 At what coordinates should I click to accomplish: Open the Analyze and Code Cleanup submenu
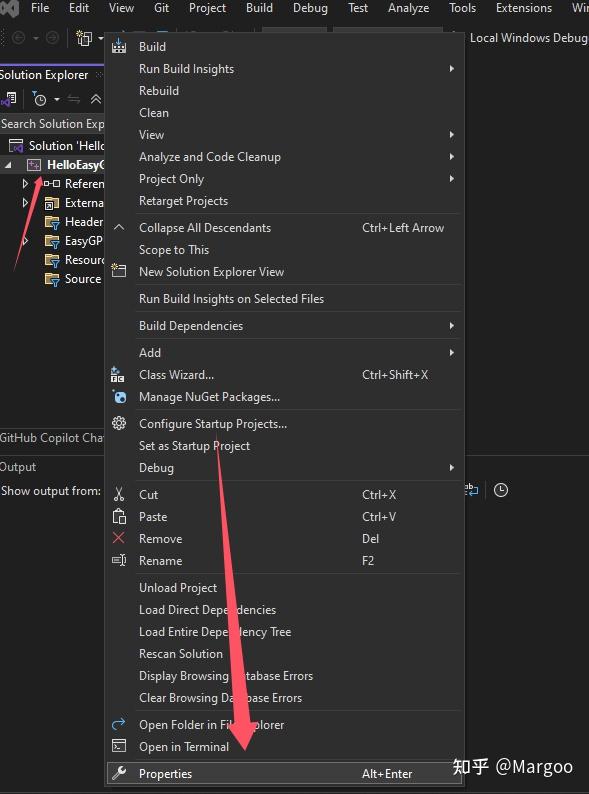[451, 156]
